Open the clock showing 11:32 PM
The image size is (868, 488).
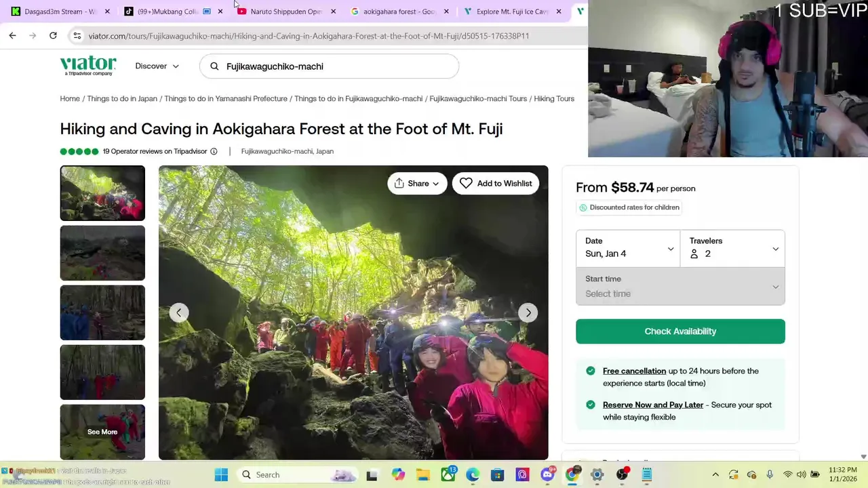coord(842,474)
